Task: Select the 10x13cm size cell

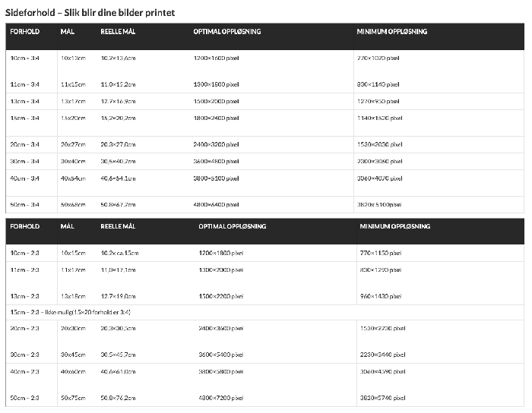Action: click(x=73, y=58)
